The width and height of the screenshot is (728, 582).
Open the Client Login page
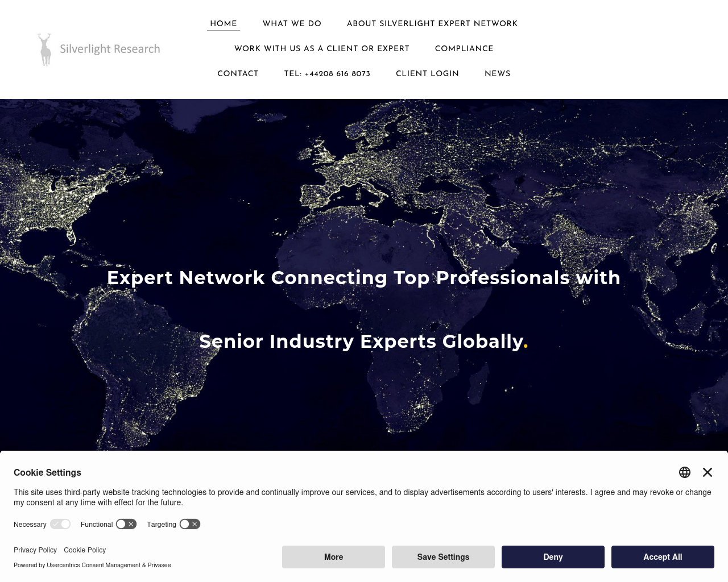coord(427,74)
